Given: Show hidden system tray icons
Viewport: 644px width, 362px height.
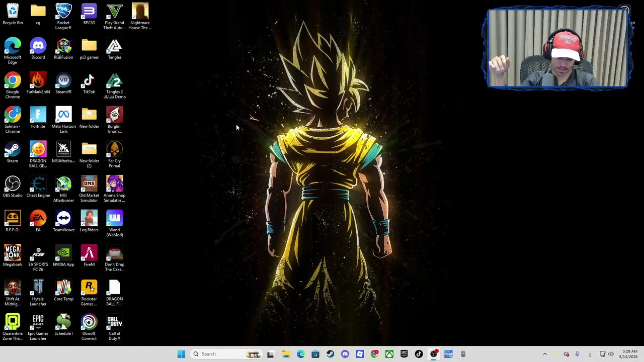Looking at the screenshot, I should 545,354.
